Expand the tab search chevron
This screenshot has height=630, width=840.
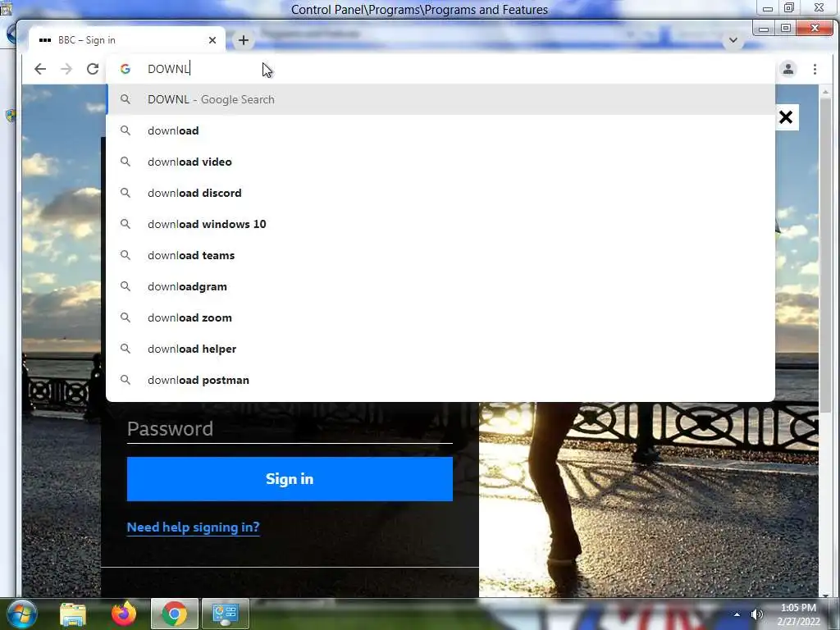pos(733,40)
